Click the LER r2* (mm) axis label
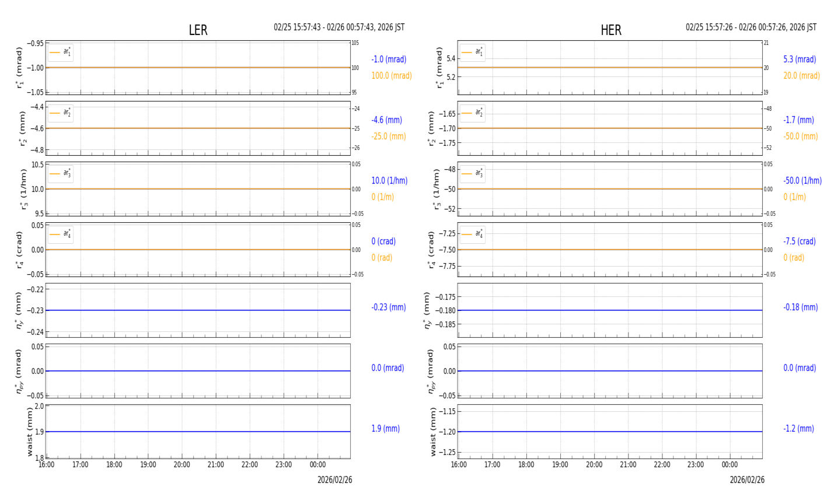 (23, 128)
